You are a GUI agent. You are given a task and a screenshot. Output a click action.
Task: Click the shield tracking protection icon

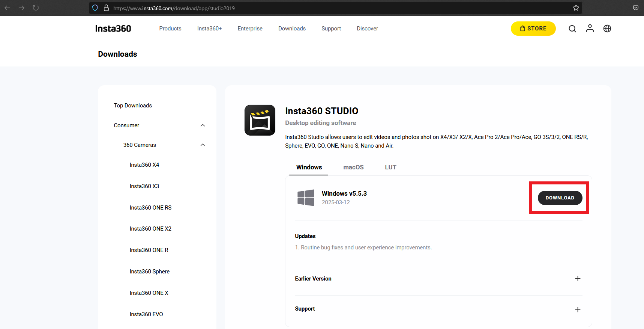95,8
